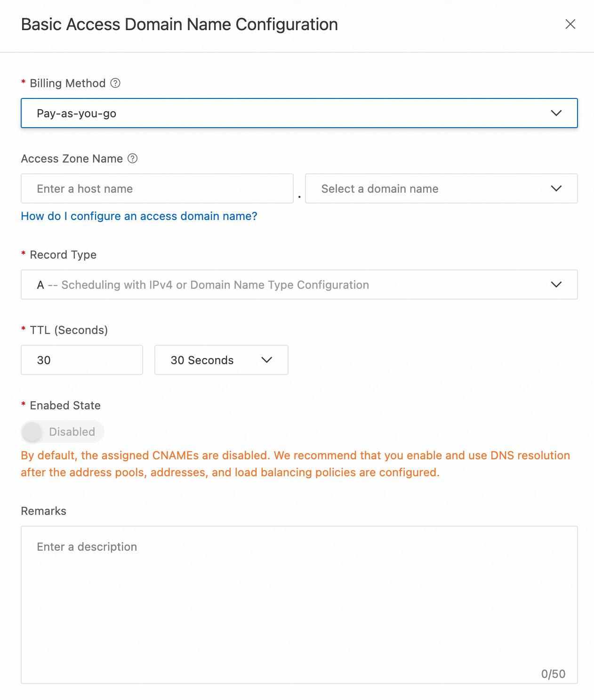Click the Access Zone Name help icon
This screenshot has height=700, width=594.
click(x=133, y=159)
